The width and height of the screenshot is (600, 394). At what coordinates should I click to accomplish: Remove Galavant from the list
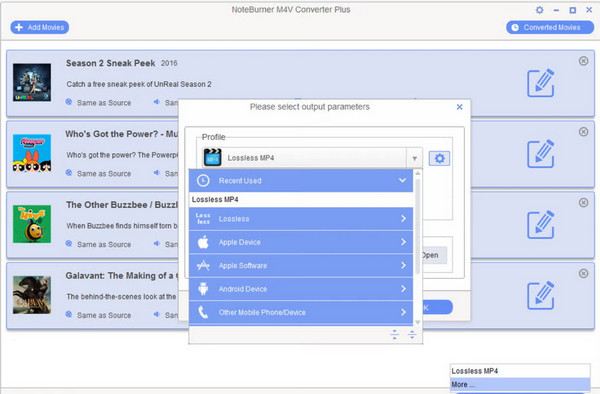(583, 273)
